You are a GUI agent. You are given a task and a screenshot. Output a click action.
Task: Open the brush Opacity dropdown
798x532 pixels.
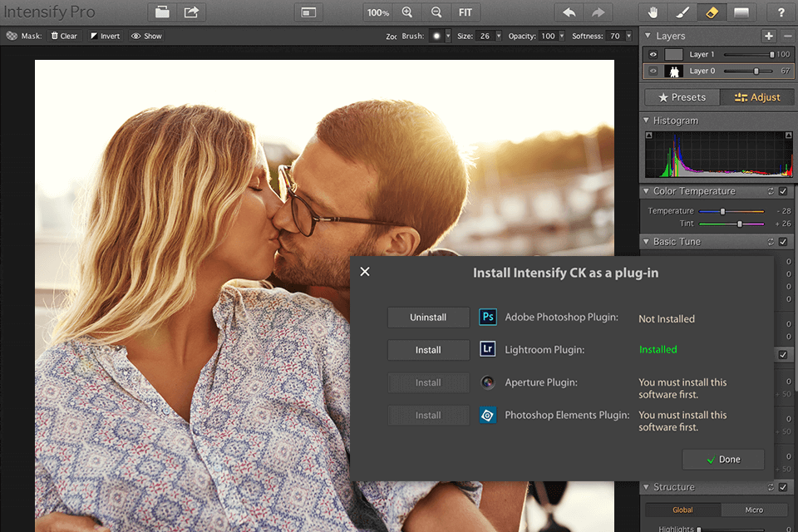561,36
